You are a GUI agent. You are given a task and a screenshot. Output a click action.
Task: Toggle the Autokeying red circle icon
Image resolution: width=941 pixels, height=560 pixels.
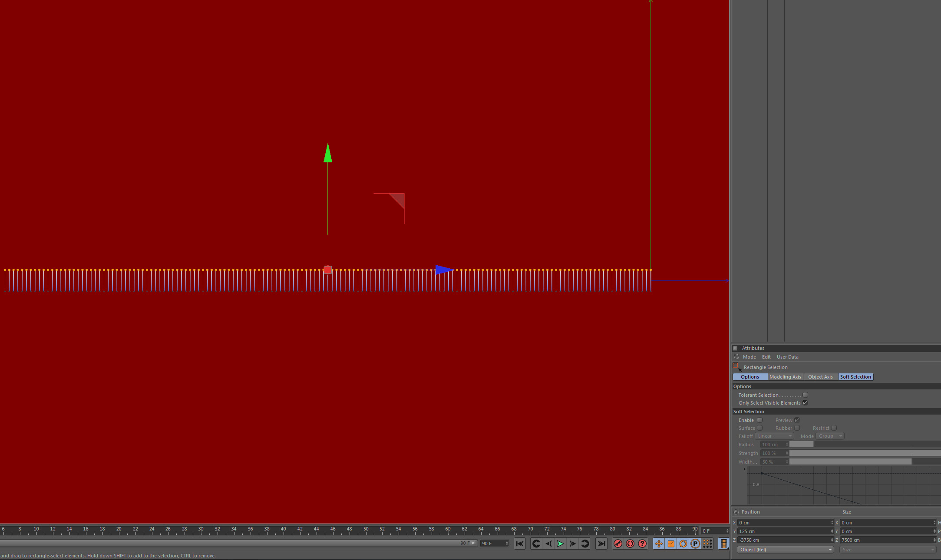630,544
